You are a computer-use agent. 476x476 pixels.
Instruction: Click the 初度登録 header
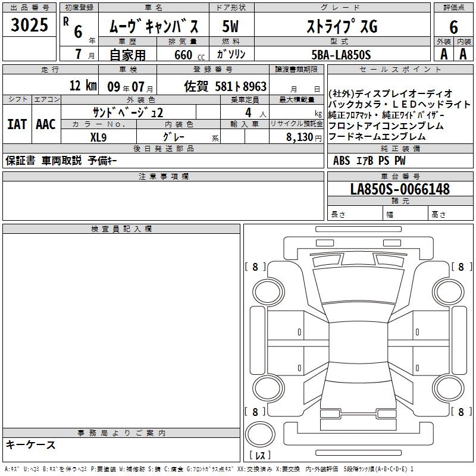tap(79, 7)
